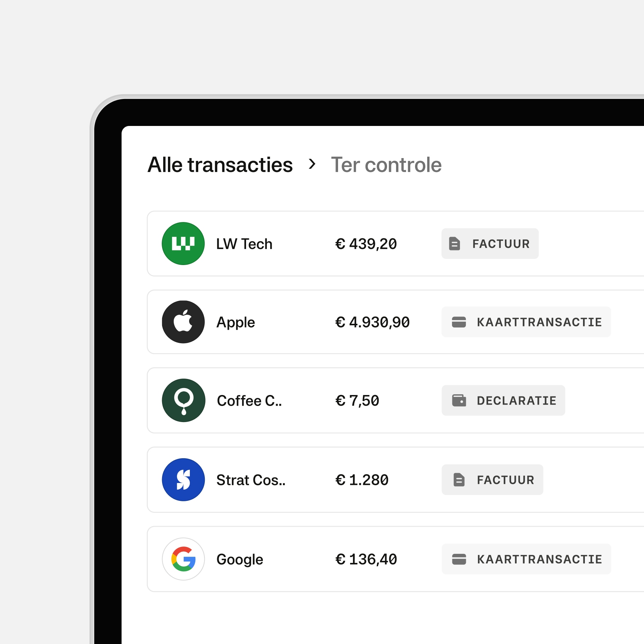Open the Google € 136,40 transaction amount

366,559
